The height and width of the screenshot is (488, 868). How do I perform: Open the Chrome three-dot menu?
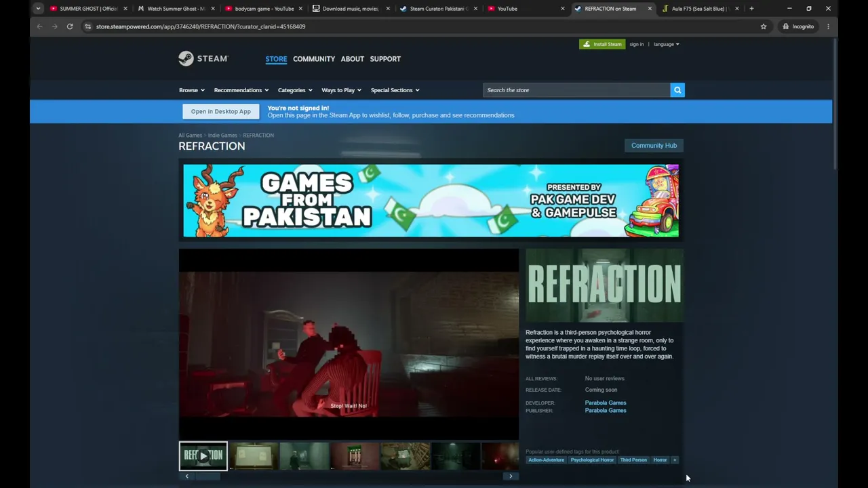click(x=828, y=26)
